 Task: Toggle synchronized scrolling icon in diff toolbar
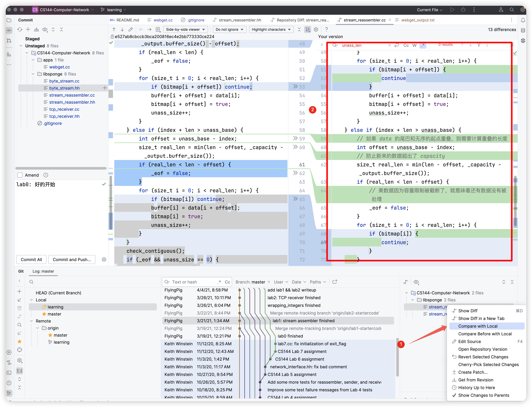(308, 30)
